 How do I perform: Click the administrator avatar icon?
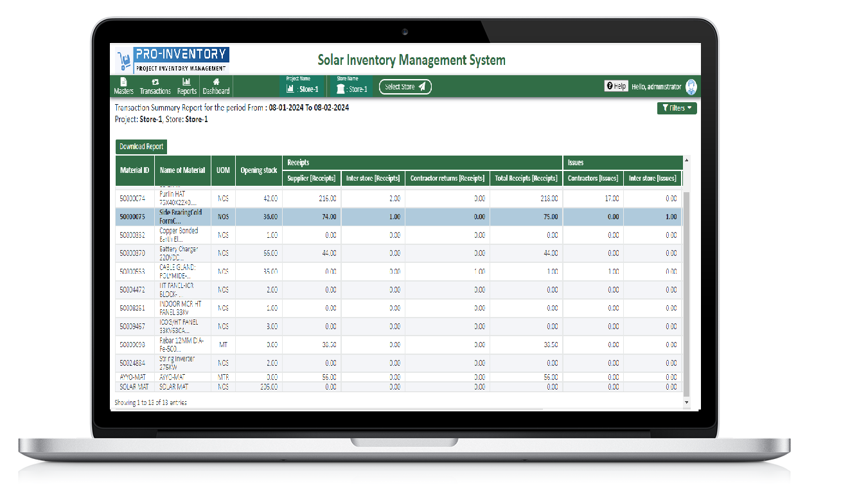pos(691,87)
